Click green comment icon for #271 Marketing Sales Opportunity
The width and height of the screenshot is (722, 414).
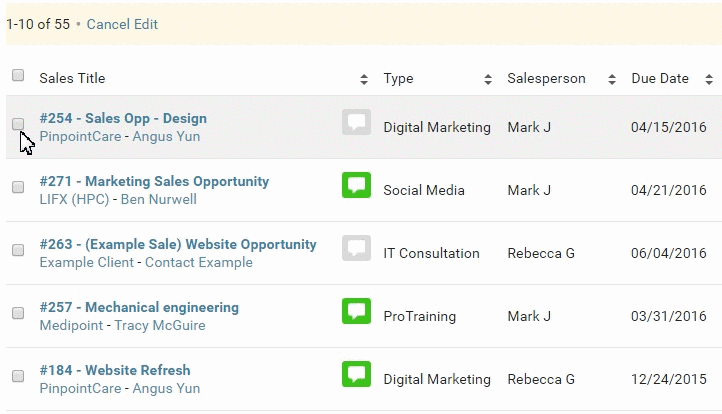coord(356,185)
